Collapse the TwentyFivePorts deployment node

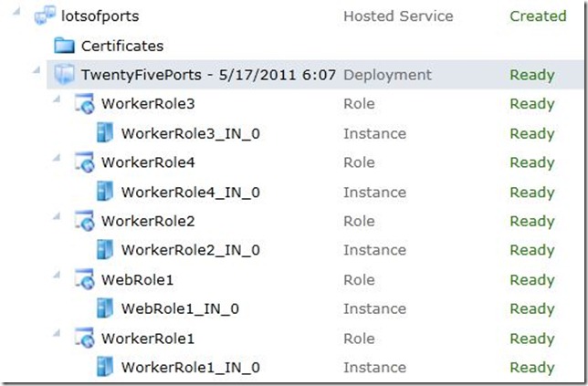coord(38,71)
